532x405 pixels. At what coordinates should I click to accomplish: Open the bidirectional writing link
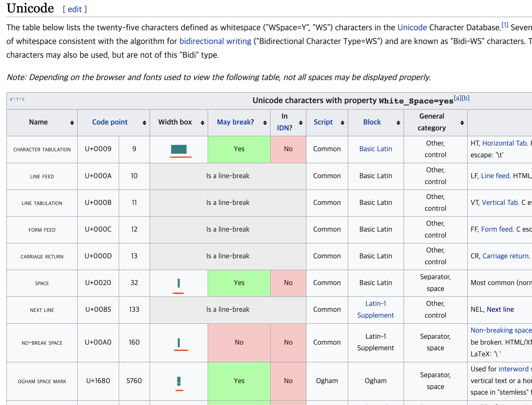[215, 41]
